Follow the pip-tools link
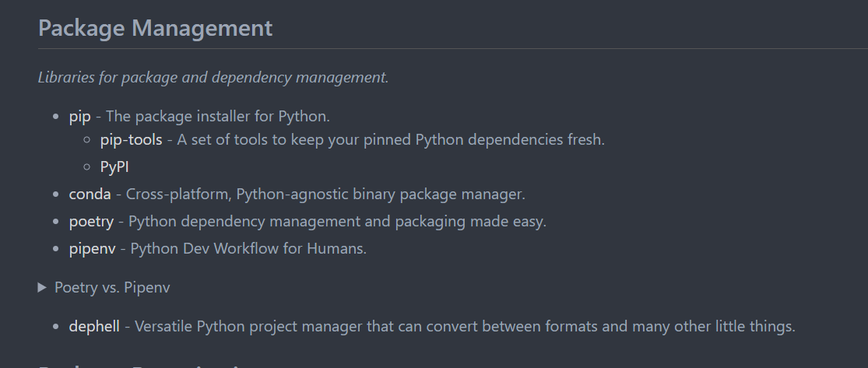 (x=131, y=140)
